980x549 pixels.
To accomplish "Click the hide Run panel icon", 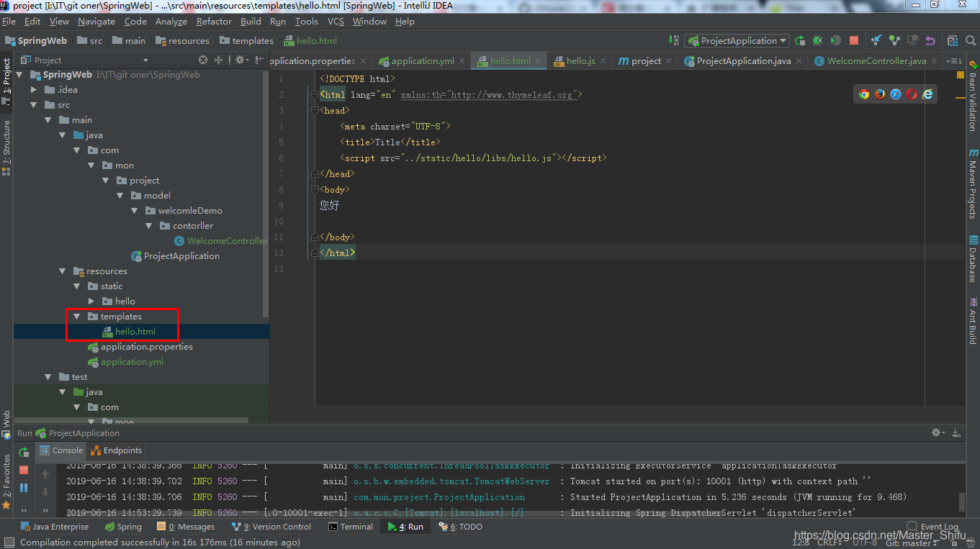I will click(x=956, y=433).
